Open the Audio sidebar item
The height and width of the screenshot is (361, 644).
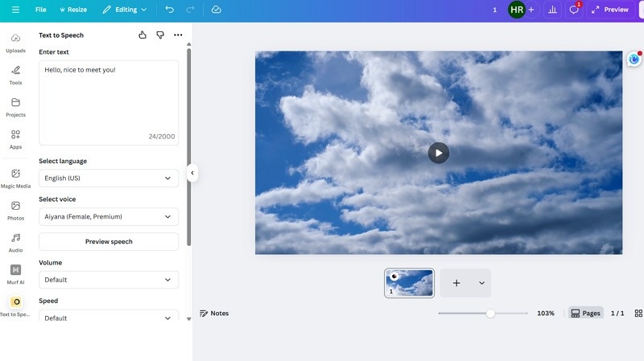click(15, 243)
